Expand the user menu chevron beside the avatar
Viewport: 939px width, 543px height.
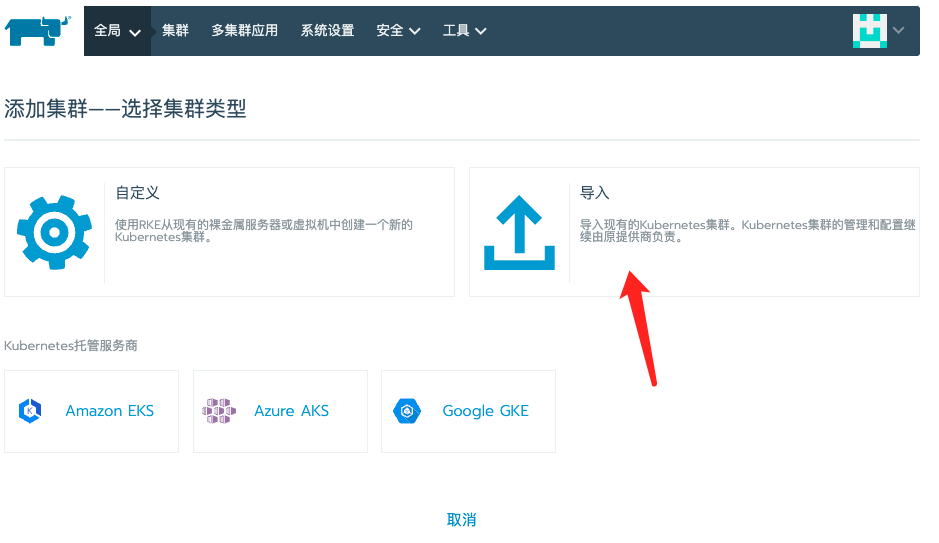[899, 30]
